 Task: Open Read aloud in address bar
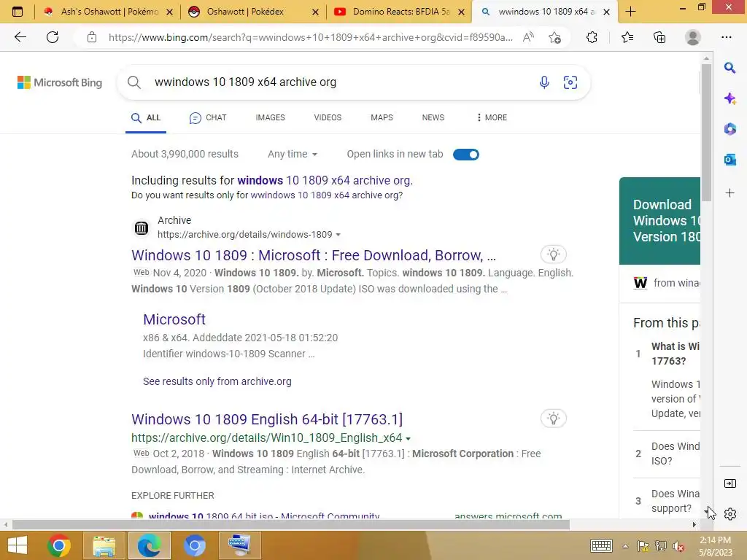tap(528, 37)
